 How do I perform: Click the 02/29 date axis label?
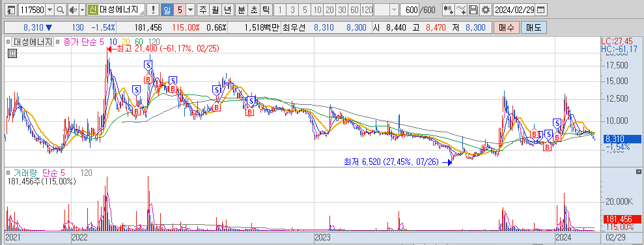coord(615,237)
